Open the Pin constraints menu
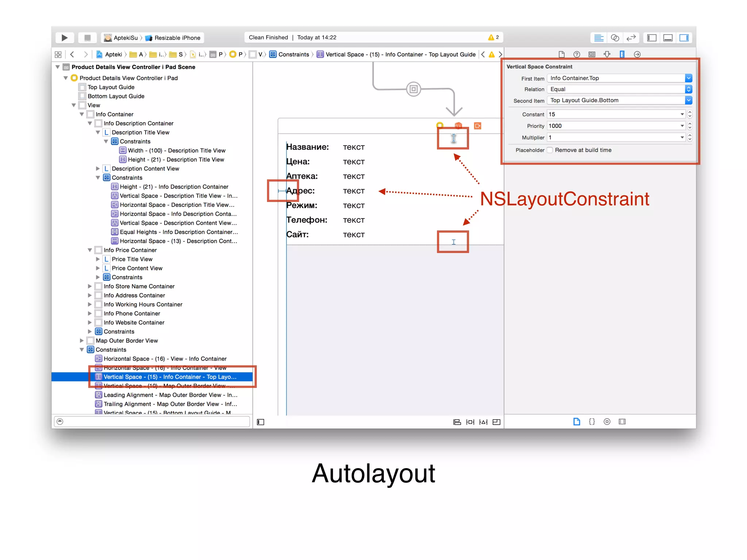Viewport: 747px width, 560px height. pos(470,422)
